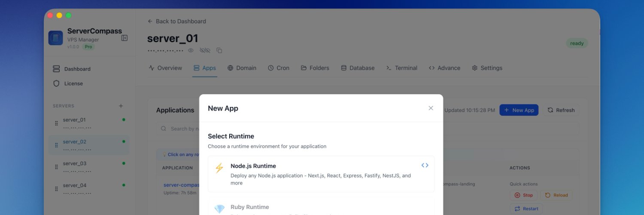Click the drag handle beside server_03
644x215 pixels.
56,167
